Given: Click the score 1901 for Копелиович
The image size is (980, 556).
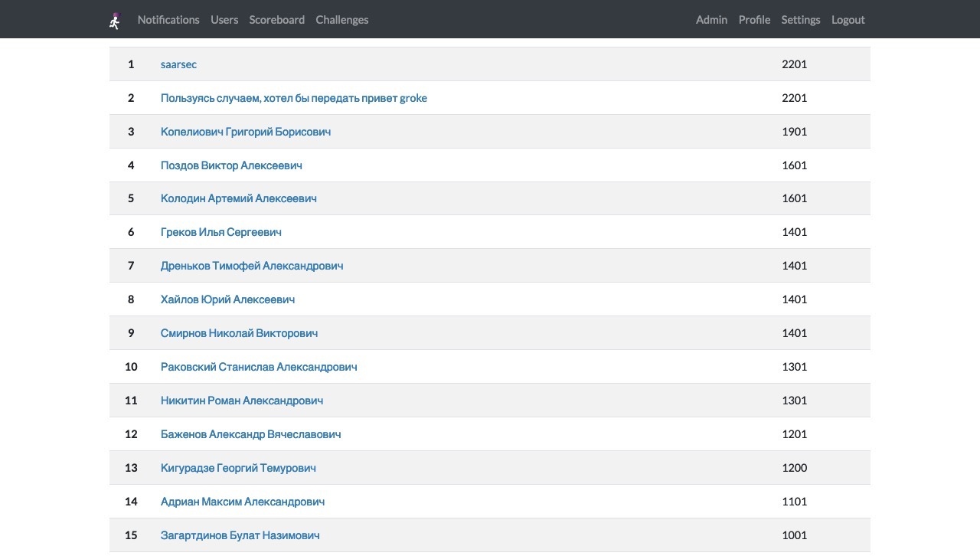Looking at the screenshot, I should [795, 132].
